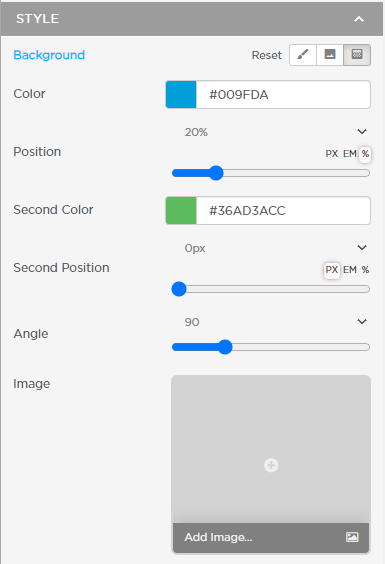Set Position unit to EM

(x=349, y=154)
